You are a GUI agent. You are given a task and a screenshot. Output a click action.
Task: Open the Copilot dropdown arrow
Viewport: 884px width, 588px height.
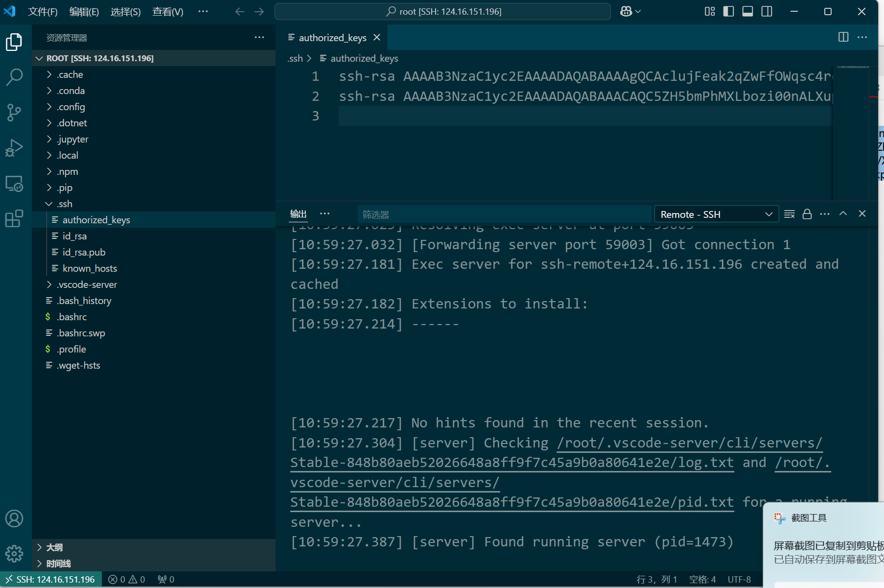coord(638,11)
